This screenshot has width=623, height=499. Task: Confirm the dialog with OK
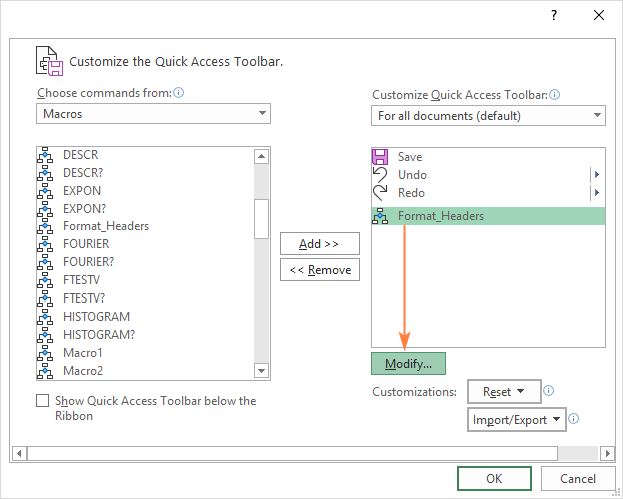tap(494, 479)
